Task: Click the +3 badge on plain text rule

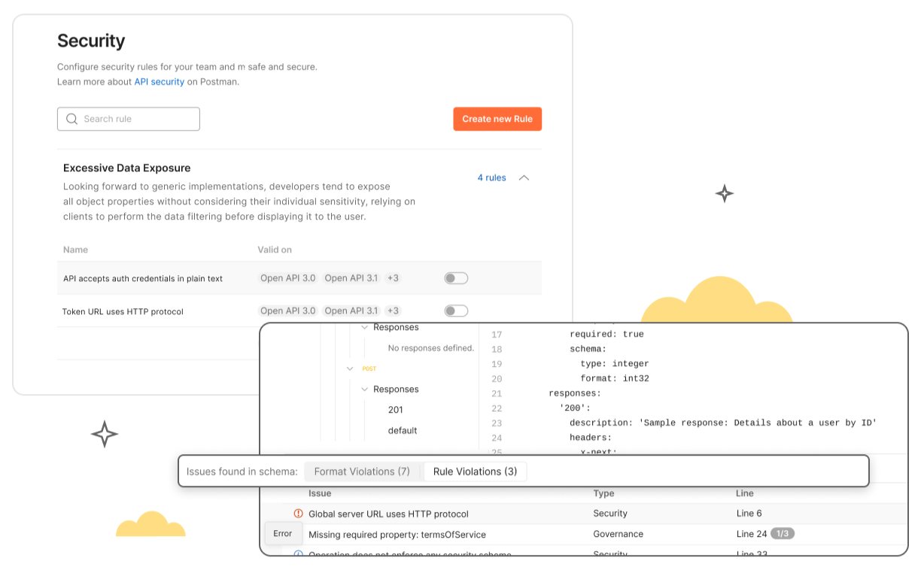Action: [x=393, y=278]
